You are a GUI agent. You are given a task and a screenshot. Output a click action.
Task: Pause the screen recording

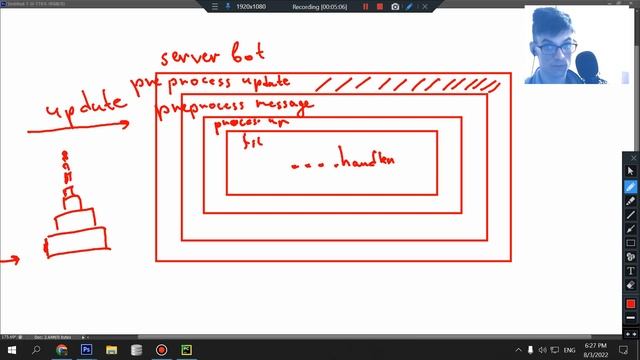coord(365,7)
